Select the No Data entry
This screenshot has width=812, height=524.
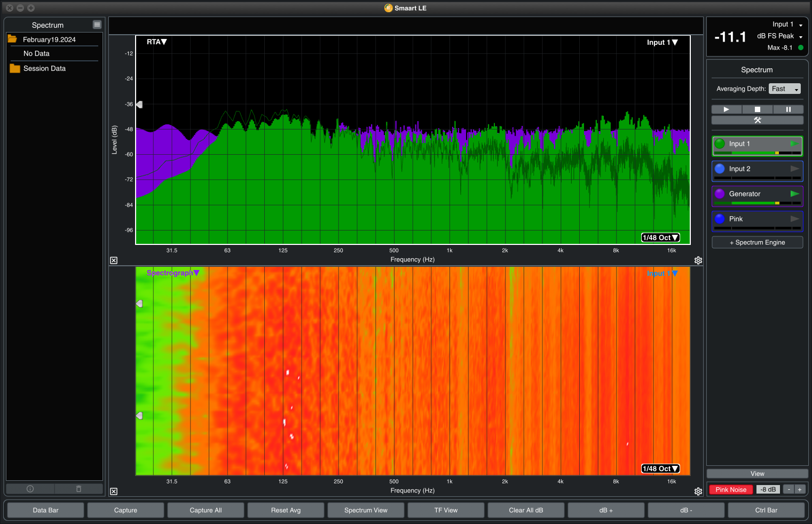[x=36, y=53]
